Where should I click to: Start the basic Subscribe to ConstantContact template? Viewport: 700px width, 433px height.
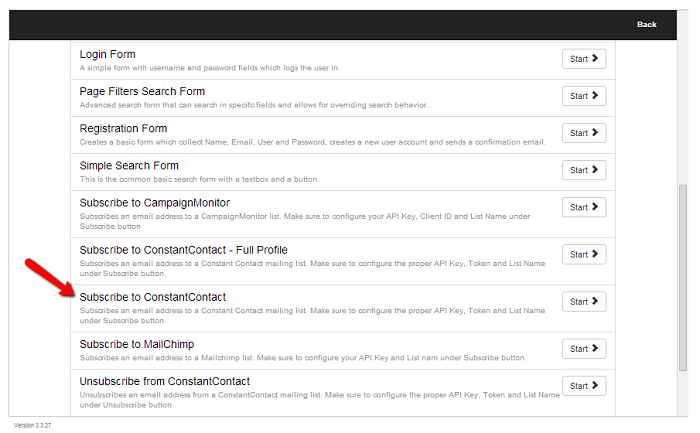tap(584, 302)
